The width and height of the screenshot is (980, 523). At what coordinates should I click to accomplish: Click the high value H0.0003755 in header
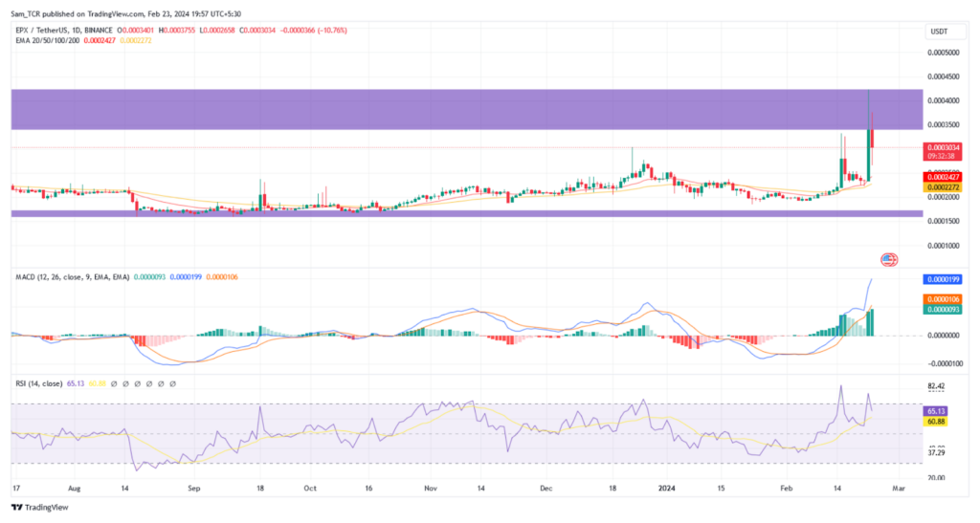click(177, 30)
